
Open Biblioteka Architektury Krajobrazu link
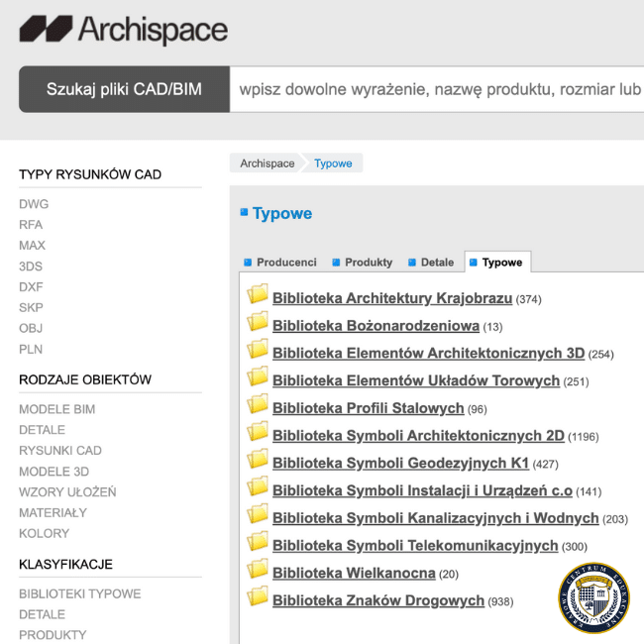click(x=392, y=298)
